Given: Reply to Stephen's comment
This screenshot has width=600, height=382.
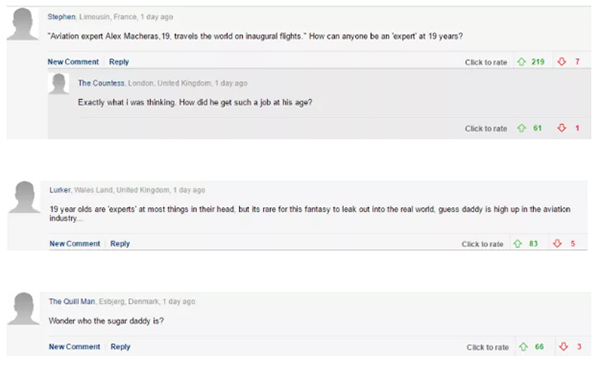Looking at the screenshot, I should point(119,62).
